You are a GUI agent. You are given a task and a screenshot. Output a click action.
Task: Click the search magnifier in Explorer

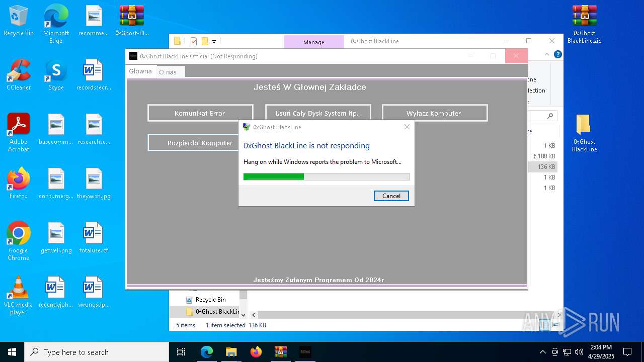click(x=550, y=116)
